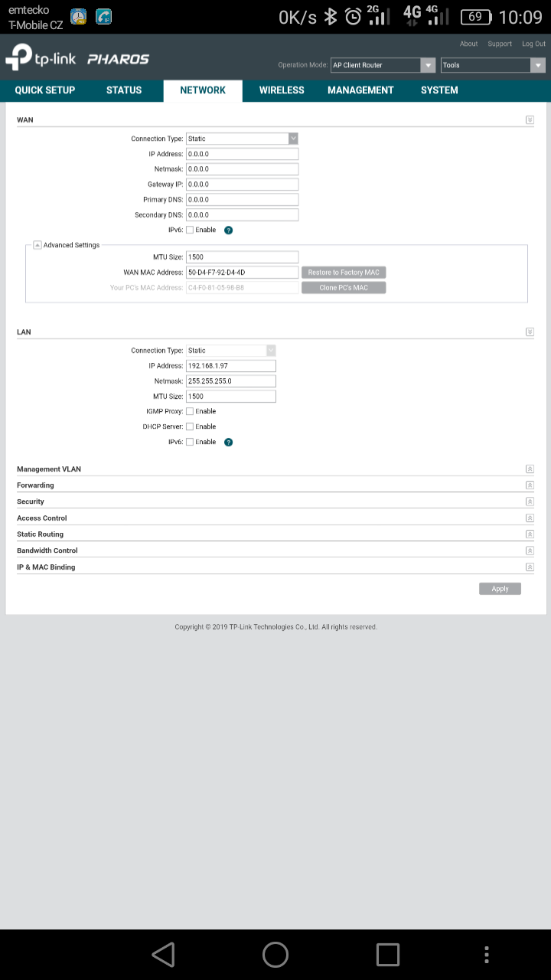Tap the Android recent apps square
The width and height of the screenshot is (551, 980).
(387, 954)
